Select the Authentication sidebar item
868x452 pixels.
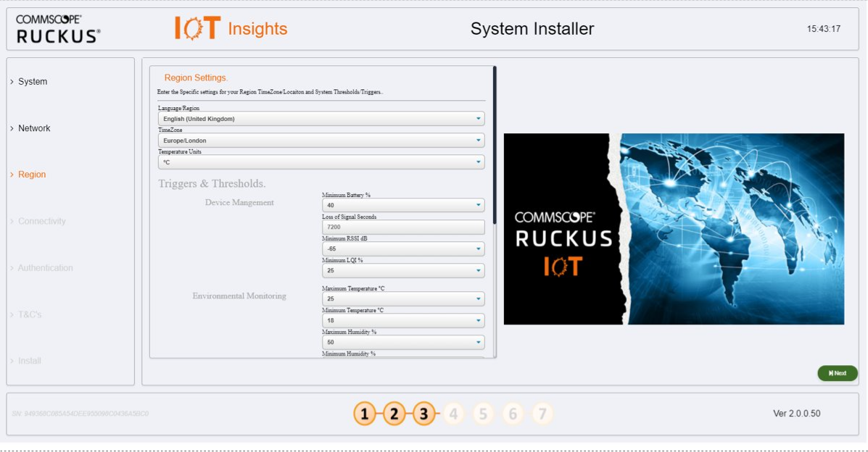[45, 268]
